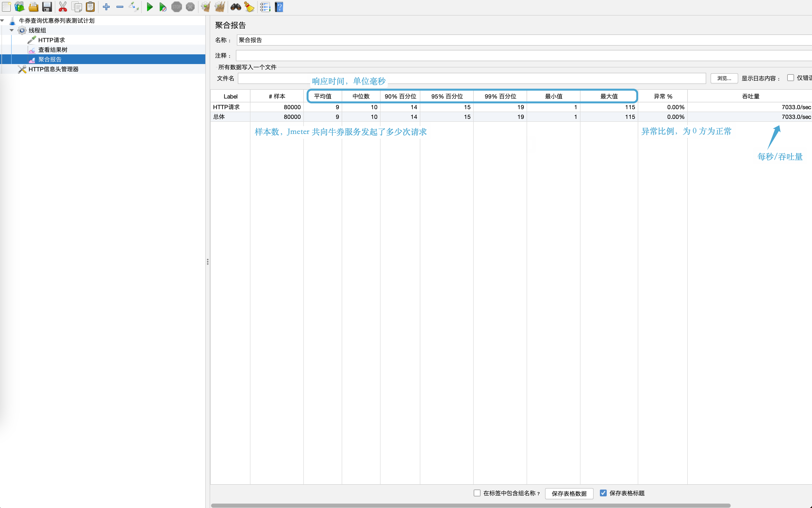
Task: Click Start no pauses icon
Action: [163, 7]
